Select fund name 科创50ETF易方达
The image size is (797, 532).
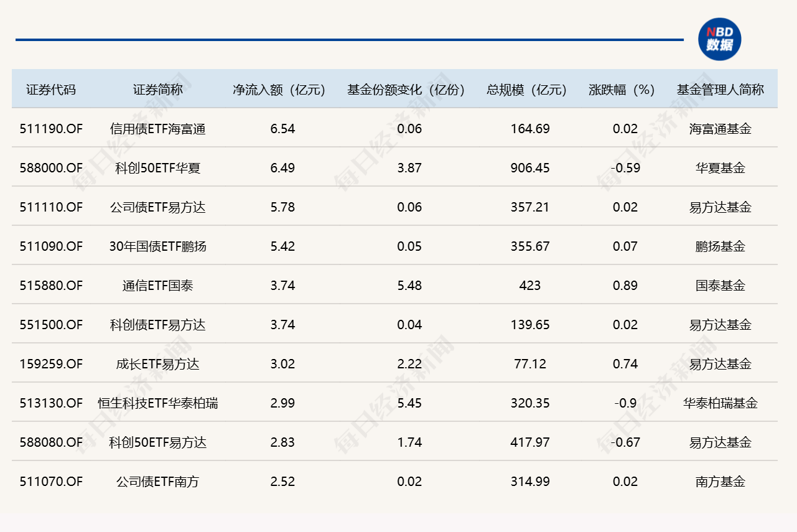158,442
